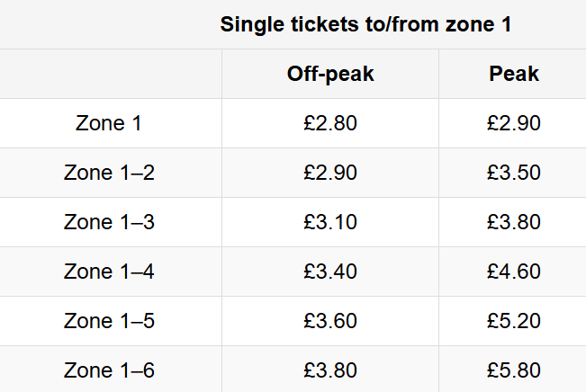Click the £3.60 off-peak fare
This screenshot has width=586, height=392.
coord(330,321)
